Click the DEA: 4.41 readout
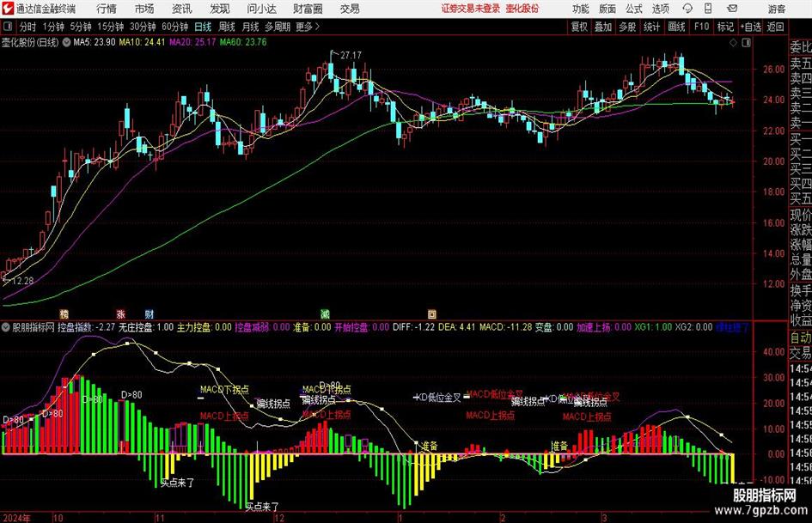The image size is (812, 523). tap(456, 327)
